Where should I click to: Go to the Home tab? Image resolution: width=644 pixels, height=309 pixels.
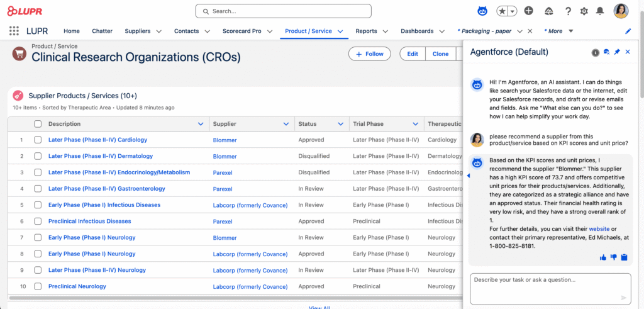(x=72, y=31)
